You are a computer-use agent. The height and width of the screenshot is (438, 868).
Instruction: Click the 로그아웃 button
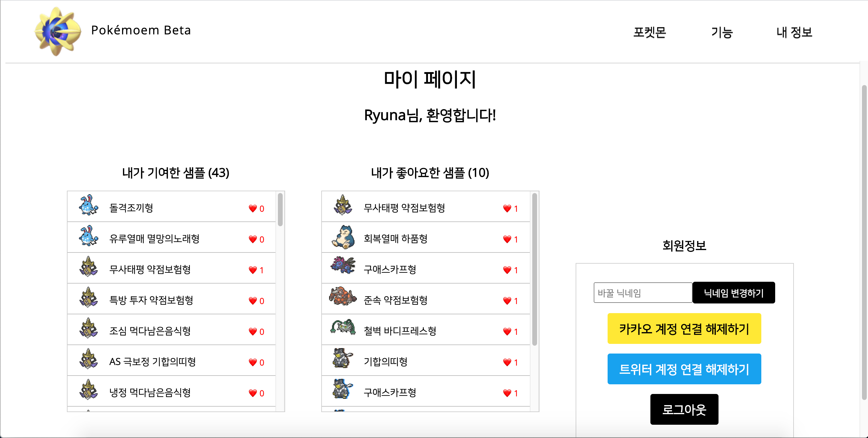point(684,409)
